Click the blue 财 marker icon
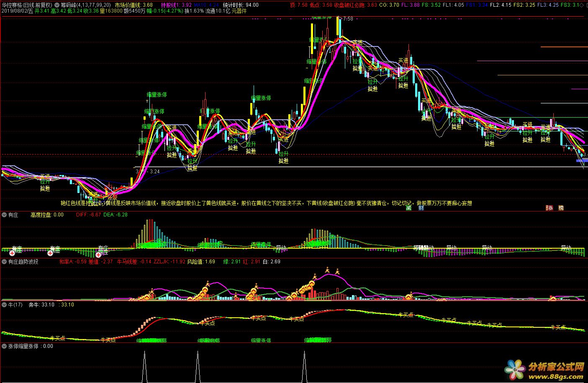Image resolution: width=588 pixels, height=383 pixels. coord(421,208)
